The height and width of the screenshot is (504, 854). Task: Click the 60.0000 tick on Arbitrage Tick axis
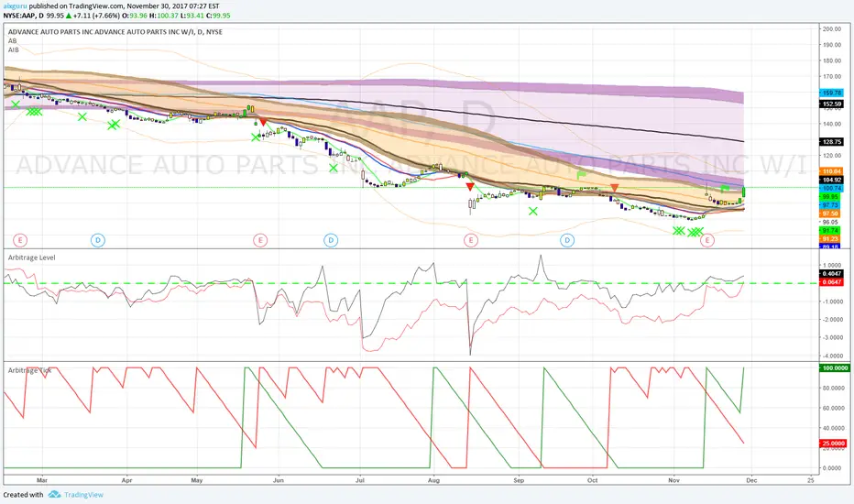[x=833, y=408]
